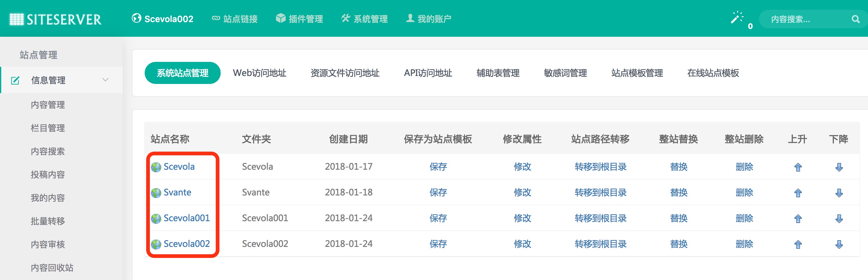
Task: Open the Scevola site link
Action: [x=179, y=166]
